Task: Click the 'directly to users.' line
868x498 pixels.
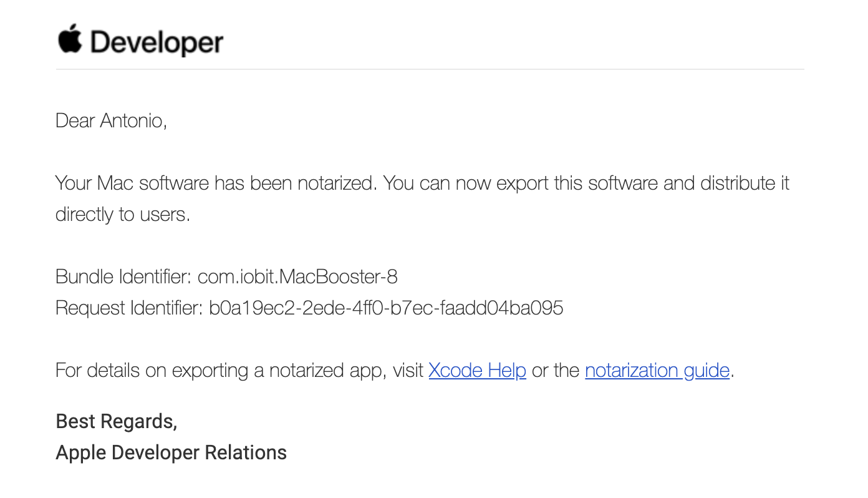Action: [x=122, y=215]
